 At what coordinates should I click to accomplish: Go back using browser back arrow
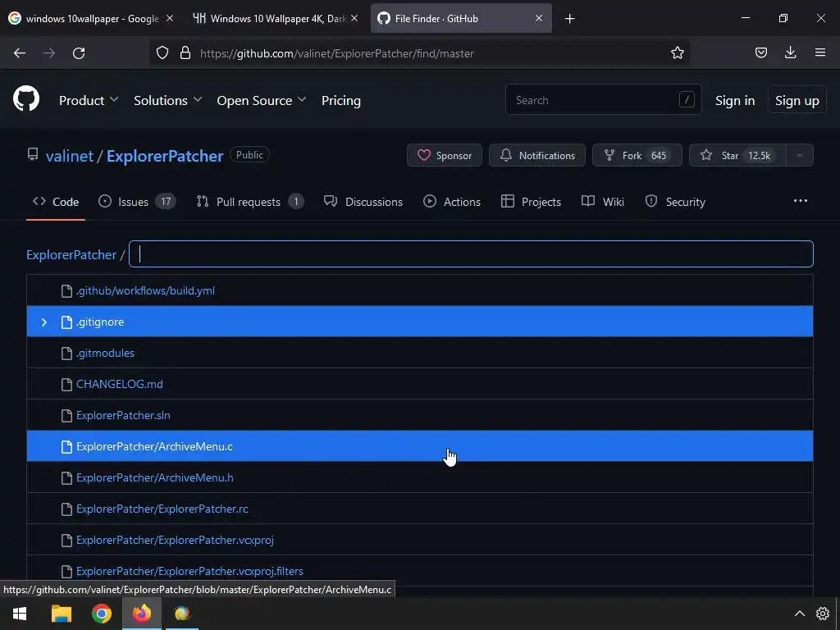(x=20, y=53)
